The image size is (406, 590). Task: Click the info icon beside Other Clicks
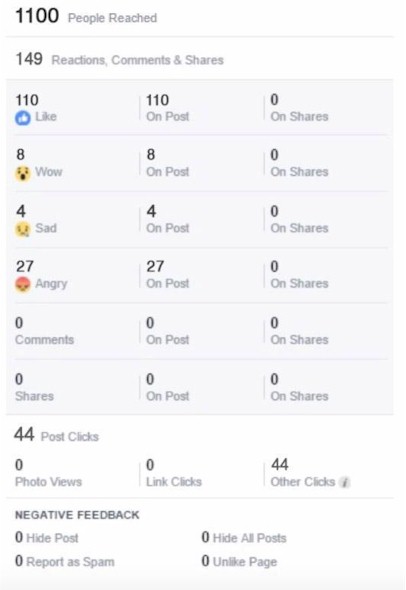(x=344, y=482)
